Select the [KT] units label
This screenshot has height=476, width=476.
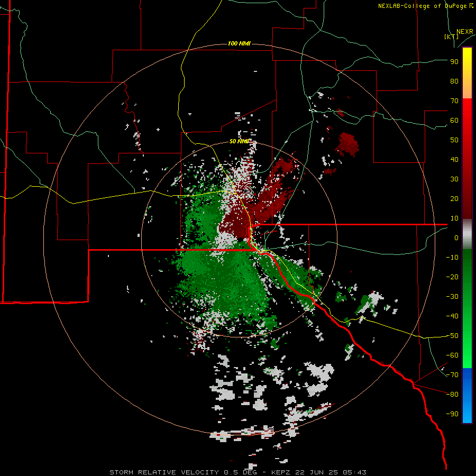452,36
